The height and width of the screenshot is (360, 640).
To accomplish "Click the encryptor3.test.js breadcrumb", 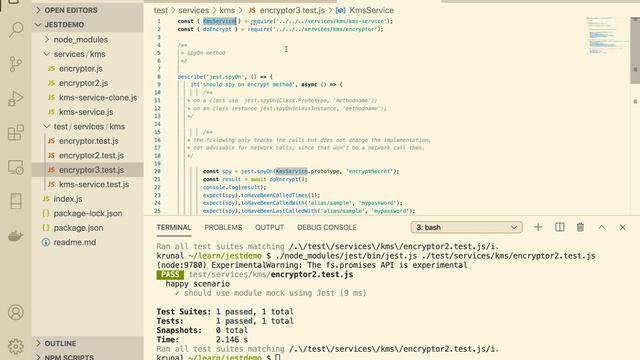I will pos(292,10).
